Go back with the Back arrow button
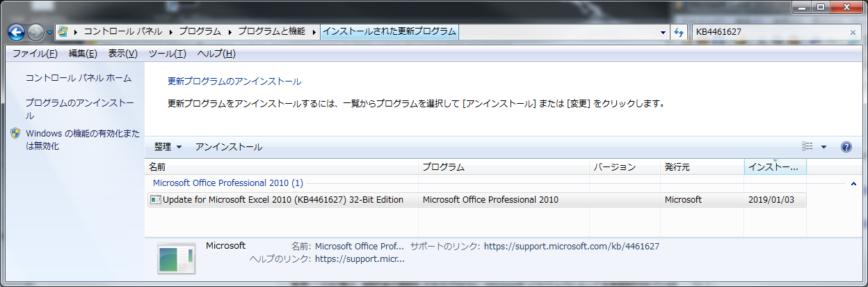 click(16, 32)
